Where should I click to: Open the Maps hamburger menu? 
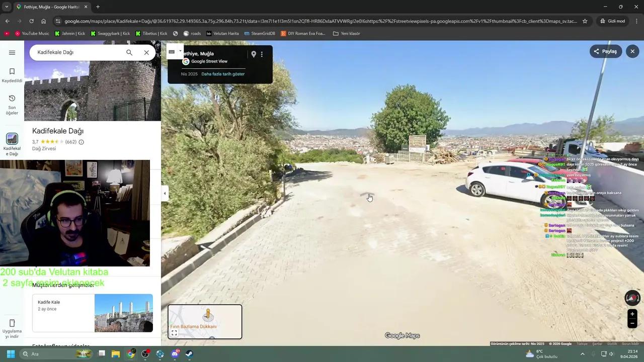pyautogui.click(x=12, y=52)
